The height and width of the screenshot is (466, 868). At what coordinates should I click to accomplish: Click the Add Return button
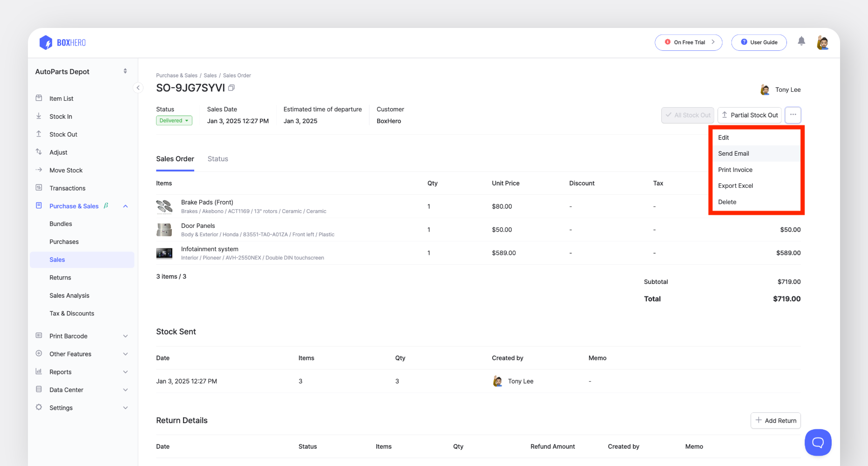[775, 420]
